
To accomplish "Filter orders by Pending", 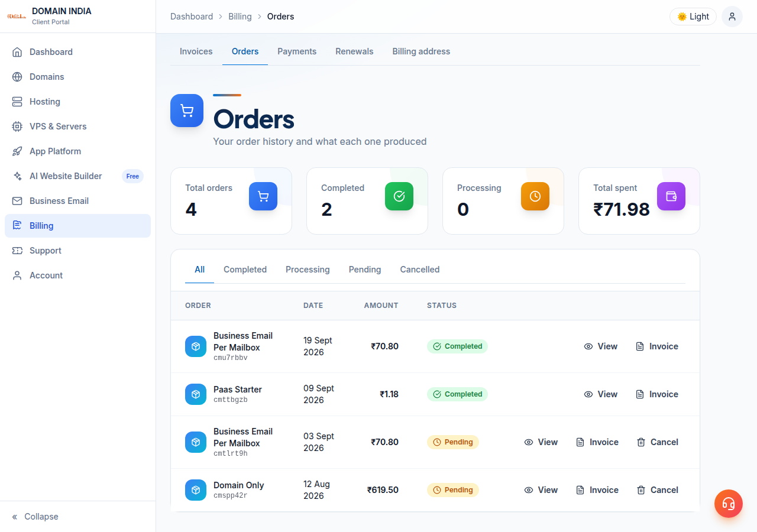I will (x=365, y=270).
